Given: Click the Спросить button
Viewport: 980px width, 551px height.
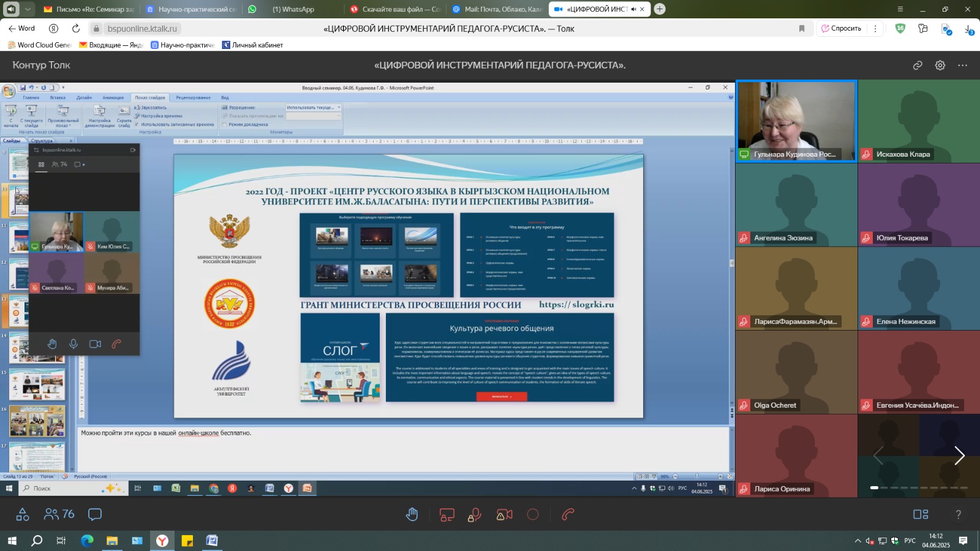Looking at the screenshot, I should [x=841, y=29].
